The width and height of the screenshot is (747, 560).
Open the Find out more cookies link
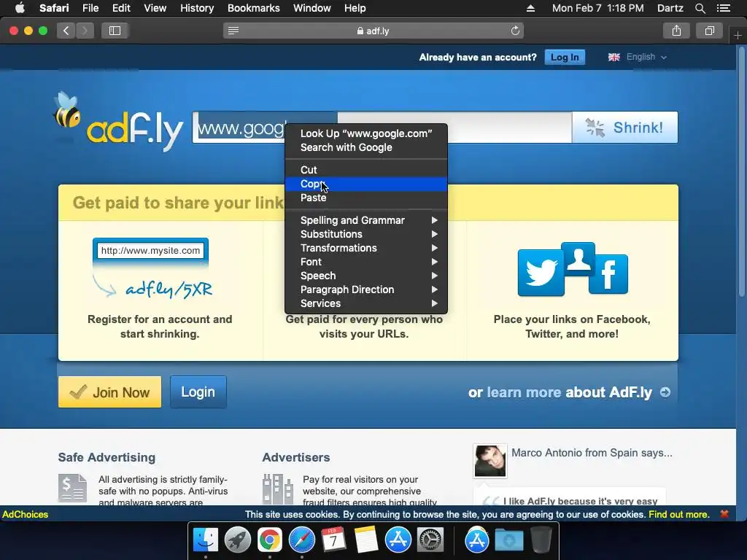679,514
